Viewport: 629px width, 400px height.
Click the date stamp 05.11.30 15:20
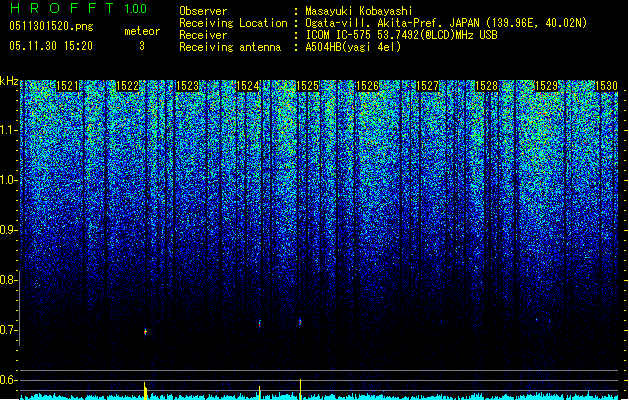51,46
